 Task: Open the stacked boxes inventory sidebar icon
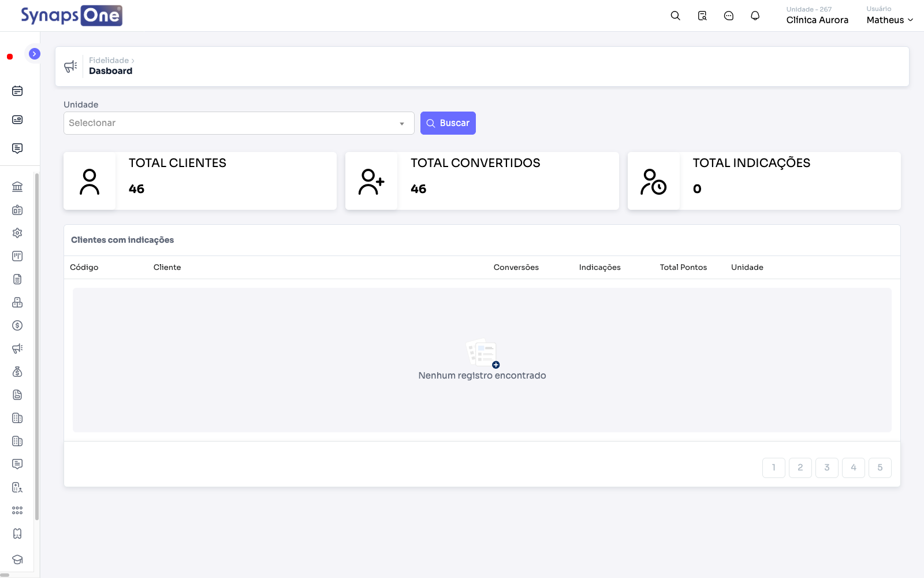[x=17, y=302]
